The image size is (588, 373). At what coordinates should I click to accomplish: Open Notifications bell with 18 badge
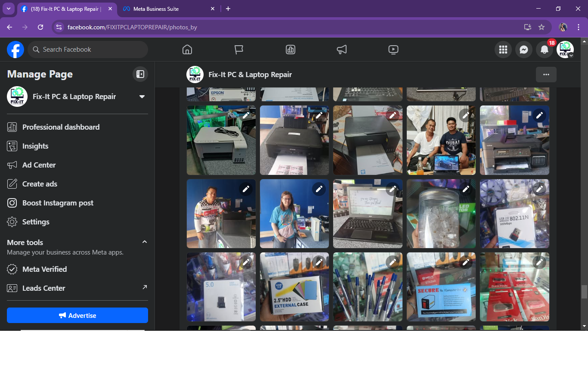click(x=545, y=50)
